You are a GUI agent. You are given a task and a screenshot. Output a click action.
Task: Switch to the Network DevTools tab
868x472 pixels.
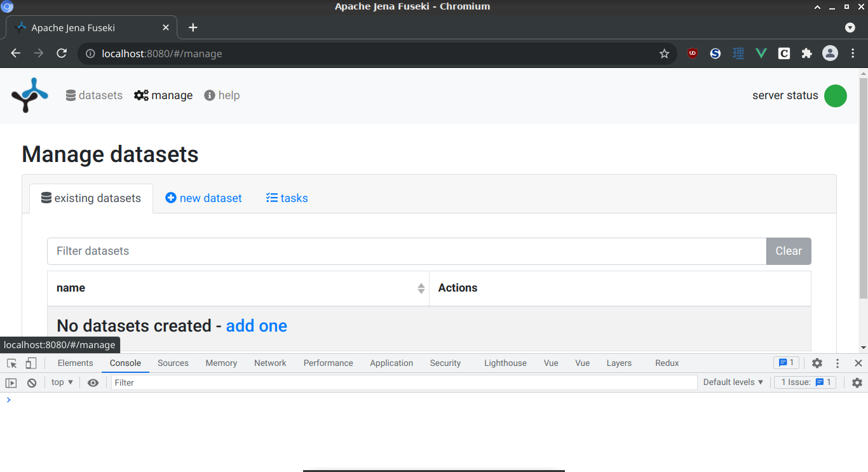[270, 363]
